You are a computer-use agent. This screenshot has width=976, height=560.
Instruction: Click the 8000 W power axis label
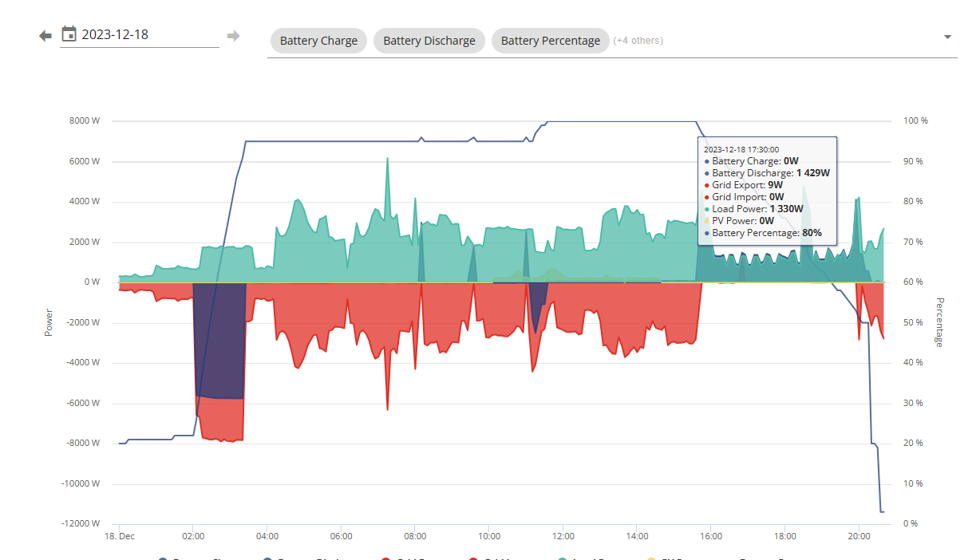point(85,121)
